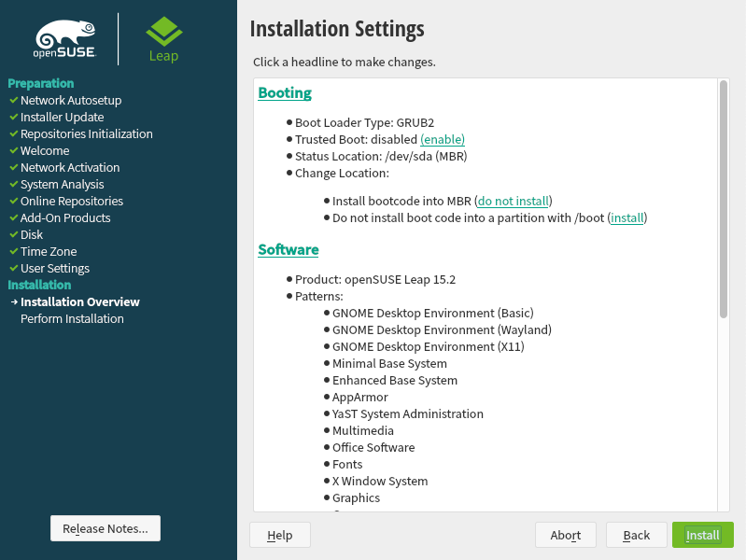Click the checkmark beside Network Activation
The width and height of the screenshot is (746, 560).
(14, 167)
